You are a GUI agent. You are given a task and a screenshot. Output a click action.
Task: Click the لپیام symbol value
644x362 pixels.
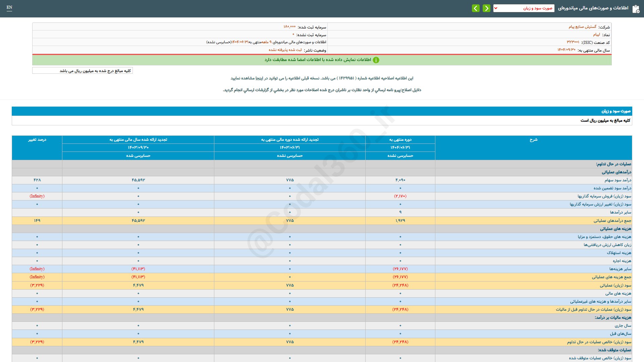(596, 35)
